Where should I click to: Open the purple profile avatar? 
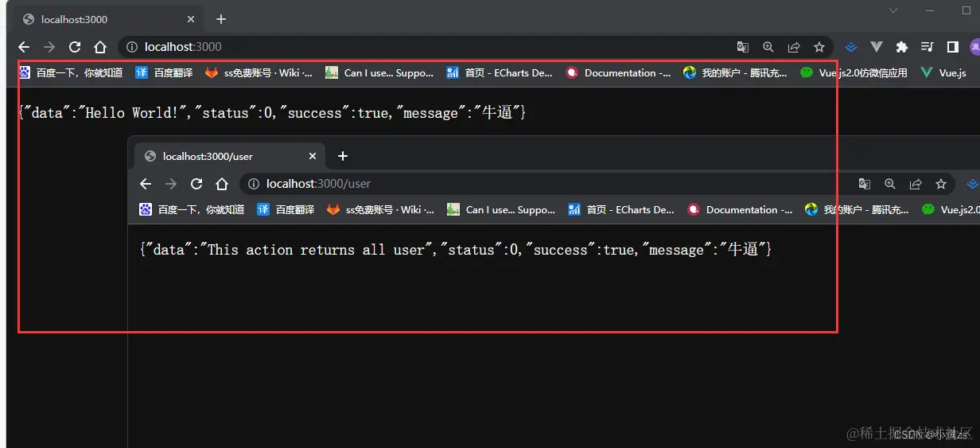(x=975, y=47)
